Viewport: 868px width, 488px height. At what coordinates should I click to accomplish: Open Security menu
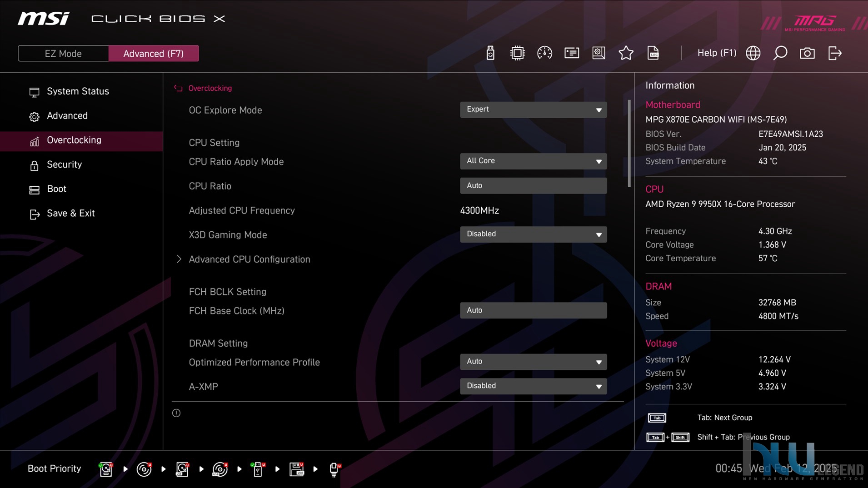(65, 164)
